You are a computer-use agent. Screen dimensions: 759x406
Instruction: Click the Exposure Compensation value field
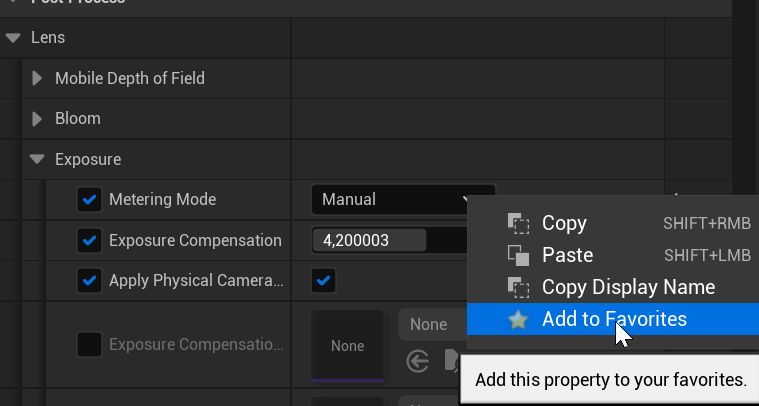pos(369,241)
